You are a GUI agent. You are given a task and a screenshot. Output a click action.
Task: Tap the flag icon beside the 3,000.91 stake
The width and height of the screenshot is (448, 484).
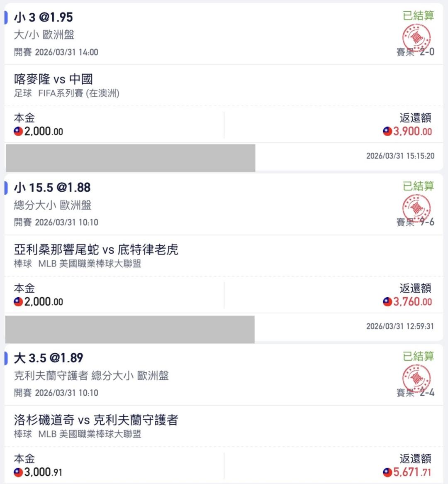pyautogui.click(x=18, y=472)
